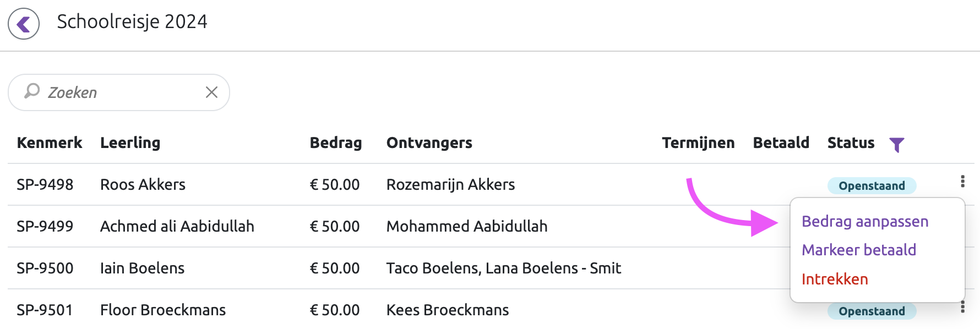Image resolution: width=980 pixels, height=329 pixels.
Task: Click the Openstaand badge for Floor Broeckmans
Action: point(871,310)
